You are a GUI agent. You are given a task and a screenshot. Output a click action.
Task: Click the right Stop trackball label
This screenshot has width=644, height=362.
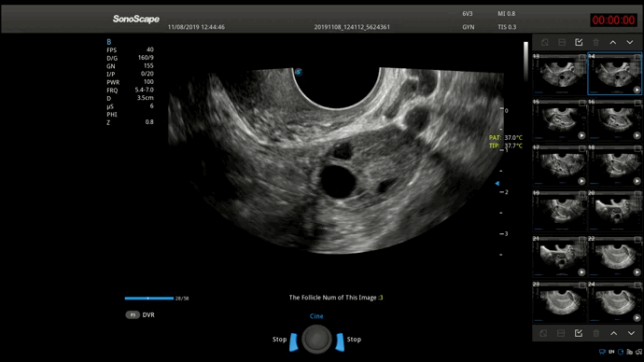click(x=354, y=340)
